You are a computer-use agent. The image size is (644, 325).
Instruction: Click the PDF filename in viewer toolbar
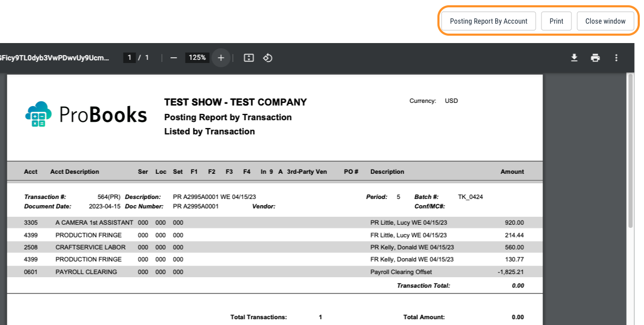[54, 58]
